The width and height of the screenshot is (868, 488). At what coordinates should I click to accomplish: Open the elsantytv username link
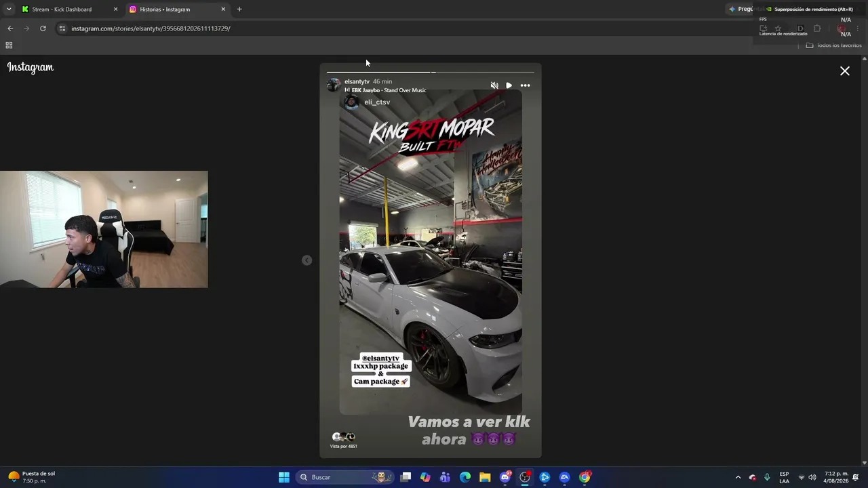click(x=357, y=81)
